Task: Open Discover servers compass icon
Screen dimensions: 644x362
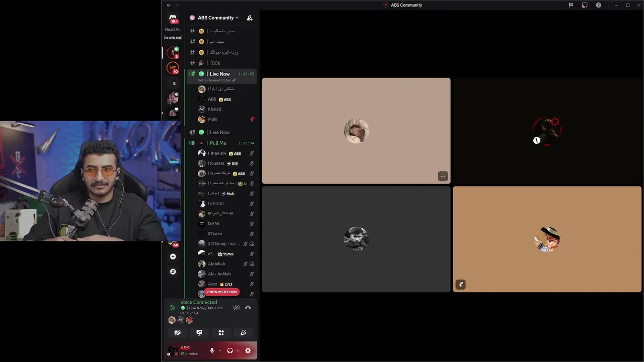Action: point(173,271)
